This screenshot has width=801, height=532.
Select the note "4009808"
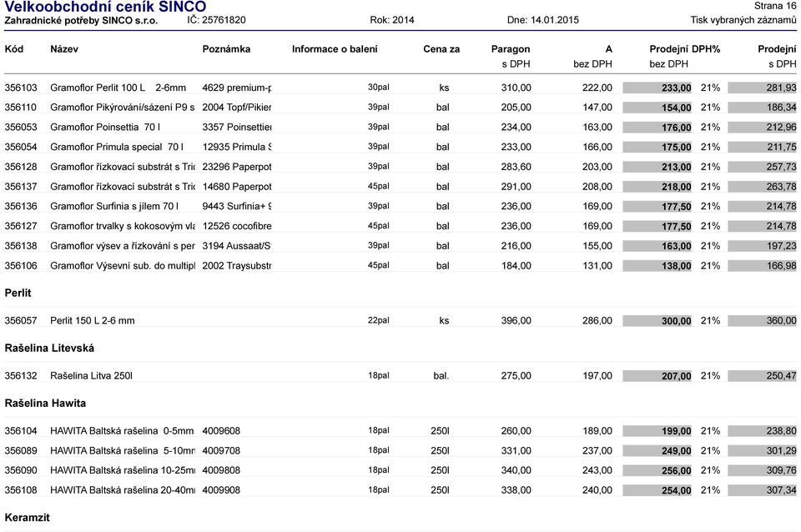coord(221,470)
